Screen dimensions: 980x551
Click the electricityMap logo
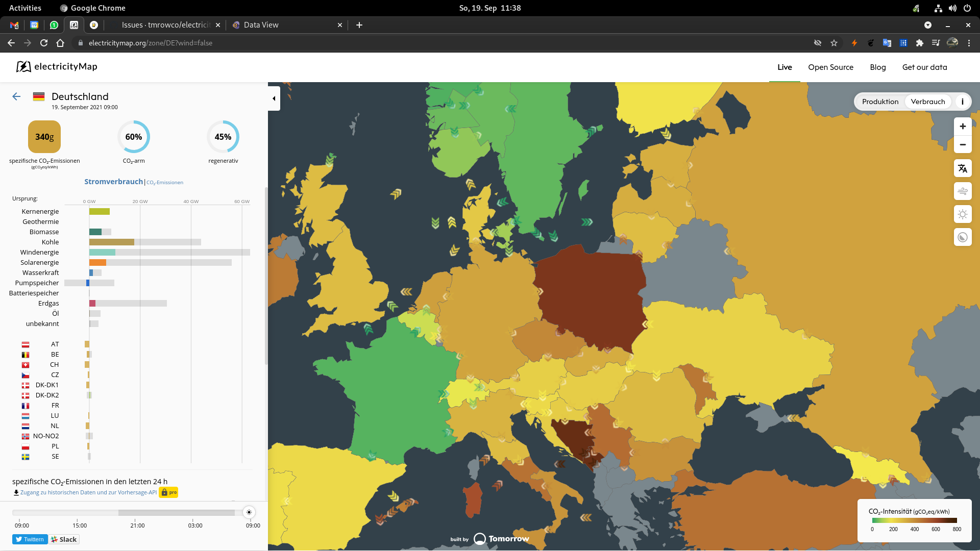point(56,67)
